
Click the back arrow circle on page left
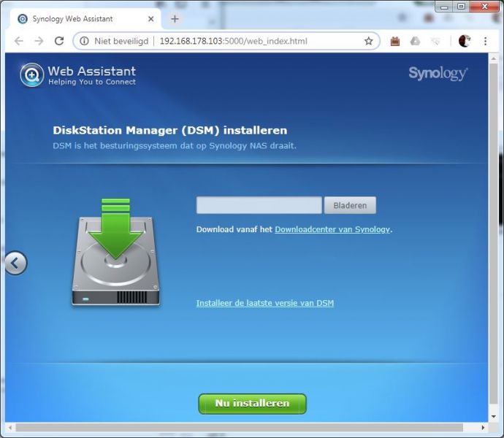tap(16, 263)
